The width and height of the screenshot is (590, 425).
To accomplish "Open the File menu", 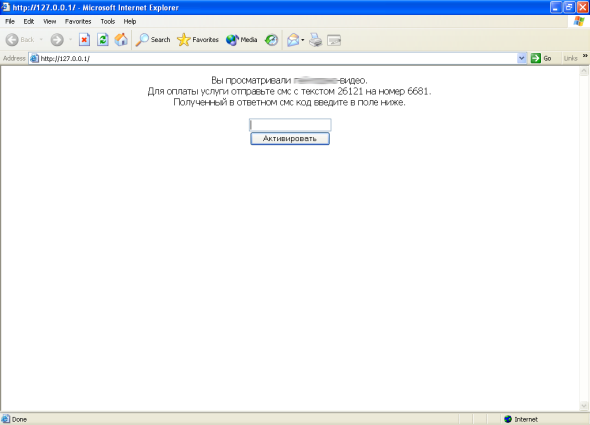I will 10,21.
